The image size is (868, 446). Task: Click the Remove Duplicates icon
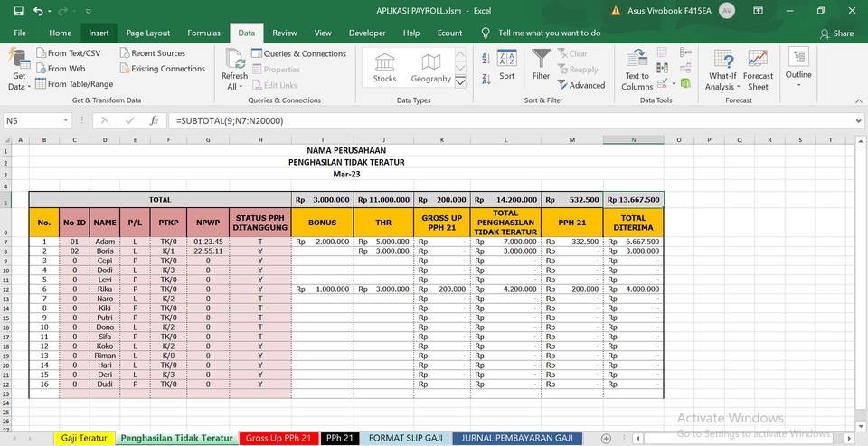point(662,68)
